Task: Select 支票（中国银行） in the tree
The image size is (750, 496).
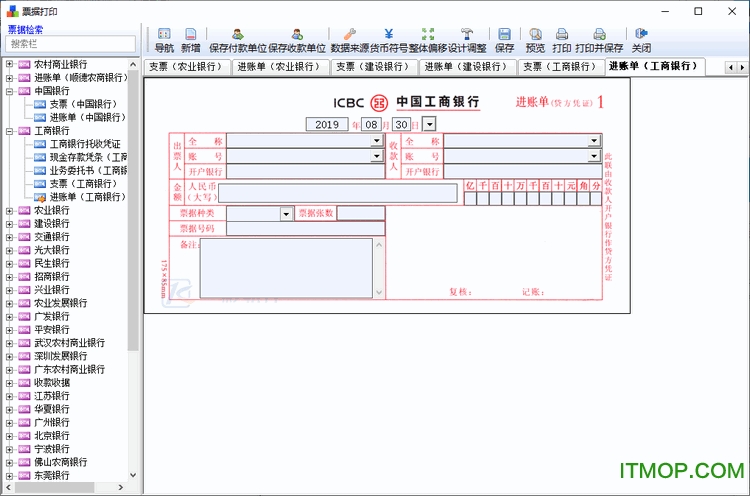Action: pos(83,104)
